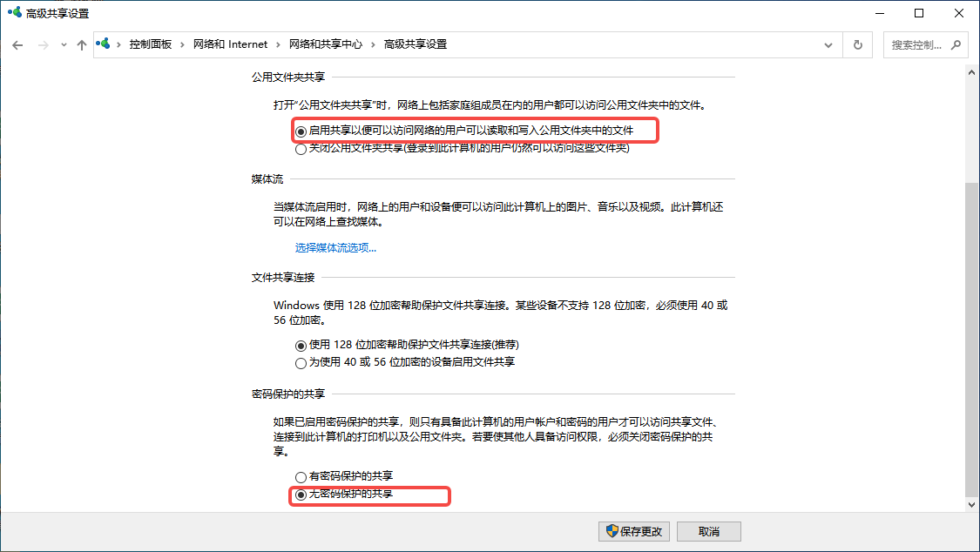Click 高级共享设置 breadcrumb
Viewport: 980px width, 552px height.
[x=415, y=44]
